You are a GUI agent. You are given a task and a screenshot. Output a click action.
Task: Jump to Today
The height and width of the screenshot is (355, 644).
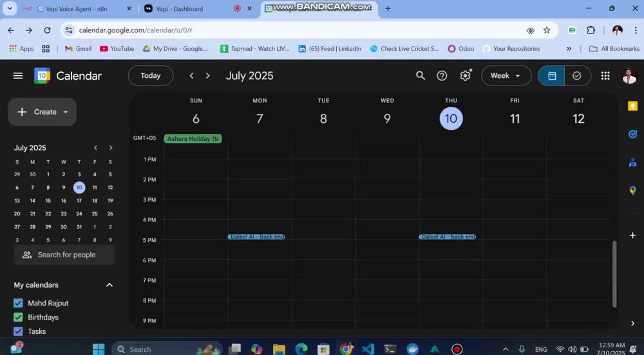pos(150,75)
